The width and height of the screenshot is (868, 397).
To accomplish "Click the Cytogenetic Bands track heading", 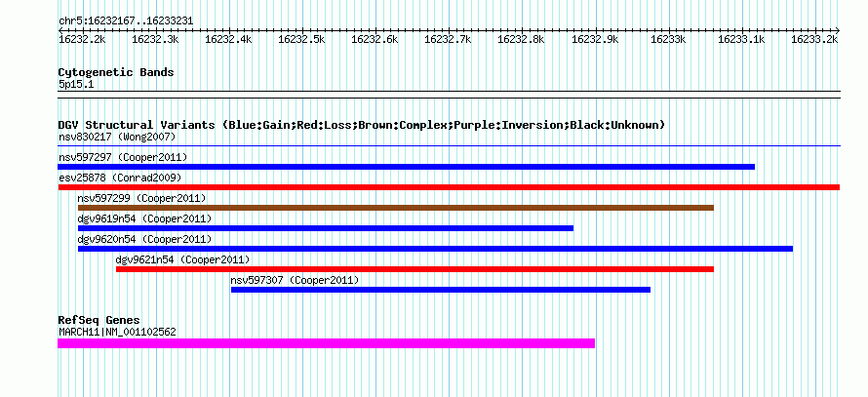I will coord(116,72).
